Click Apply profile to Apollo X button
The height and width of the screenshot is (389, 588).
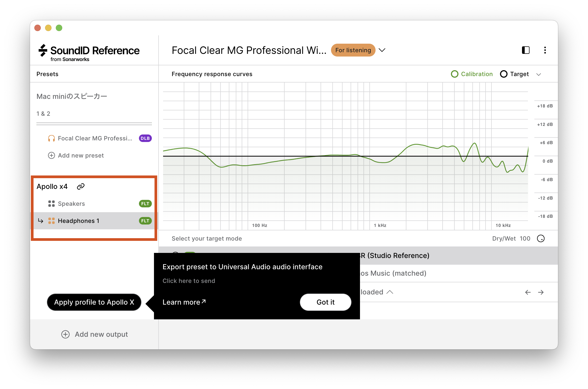[94, 302]
